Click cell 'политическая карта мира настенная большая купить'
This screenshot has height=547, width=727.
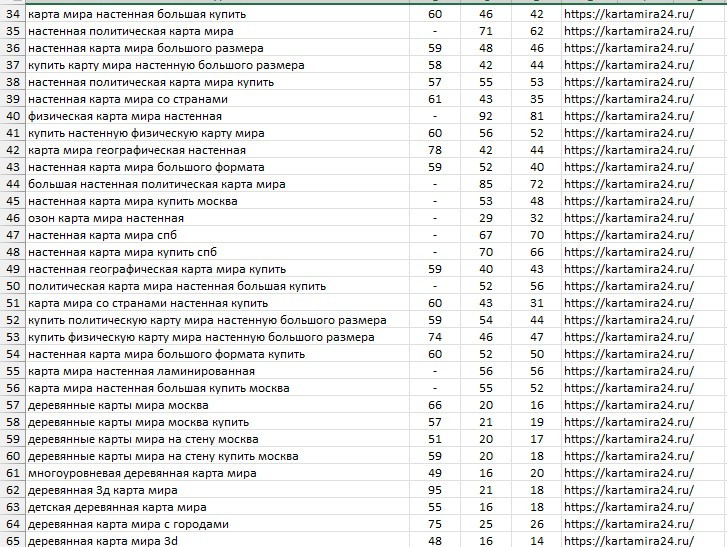pos(217,286)
